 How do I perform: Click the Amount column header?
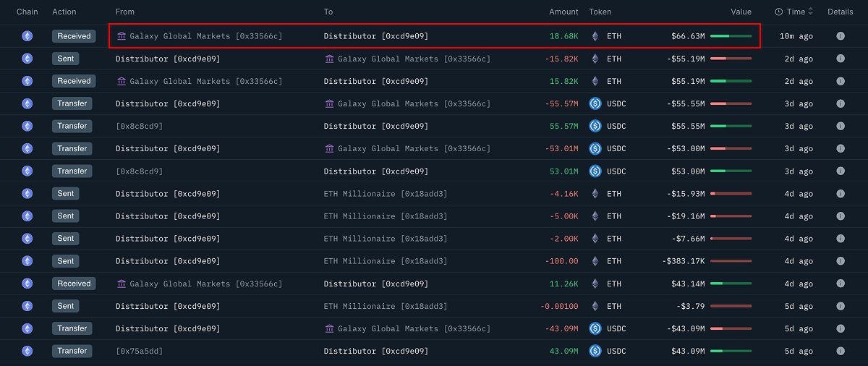point(563,12)
